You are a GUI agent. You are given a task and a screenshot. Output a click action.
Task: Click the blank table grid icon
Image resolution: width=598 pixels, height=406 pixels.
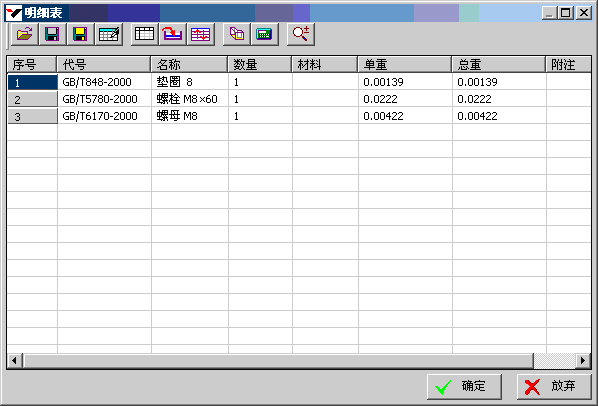pos(144,34)
